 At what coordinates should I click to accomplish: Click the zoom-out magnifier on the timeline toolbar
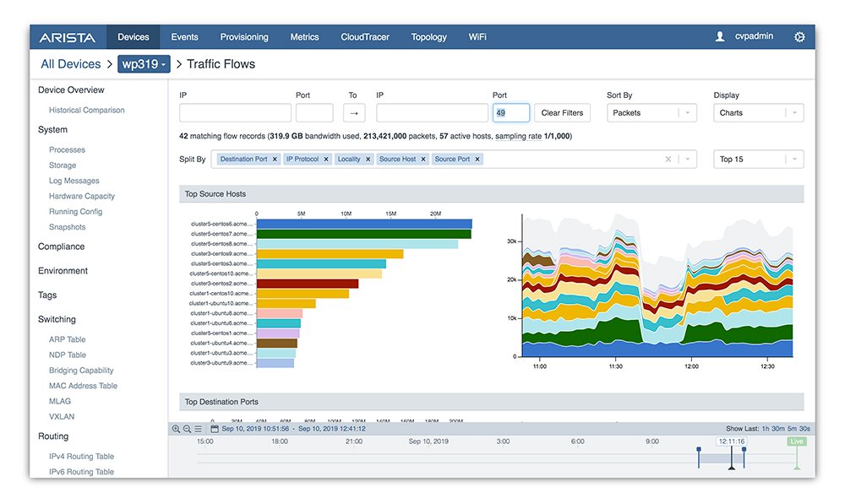pyautogui.click(x=187, y=429)
